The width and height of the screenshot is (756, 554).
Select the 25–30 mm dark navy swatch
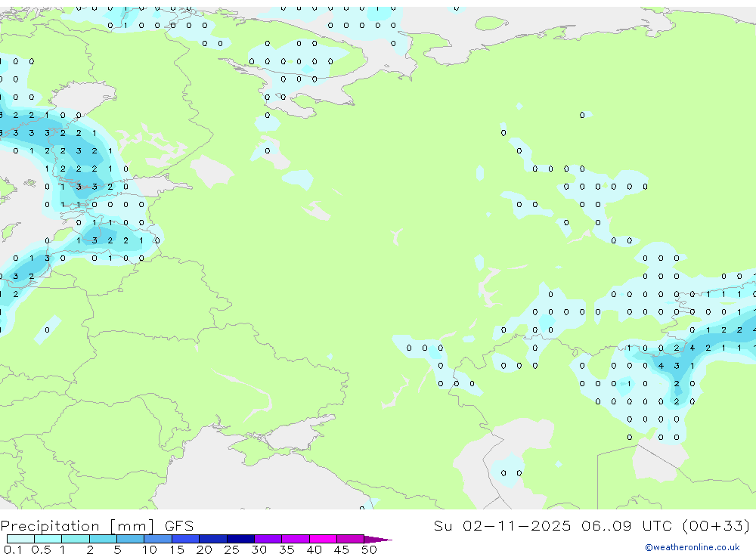coord(240,539)
